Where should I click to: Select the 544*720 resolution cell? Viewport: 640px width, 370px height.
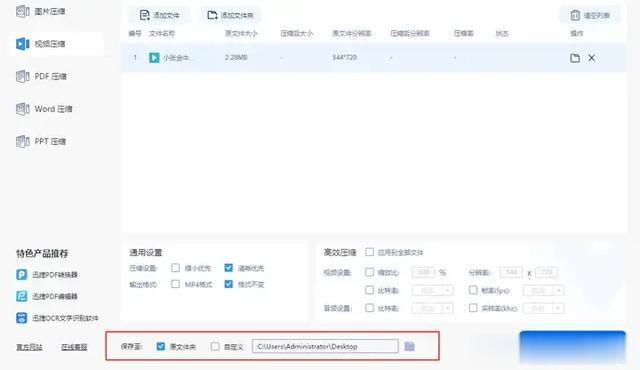344,58
